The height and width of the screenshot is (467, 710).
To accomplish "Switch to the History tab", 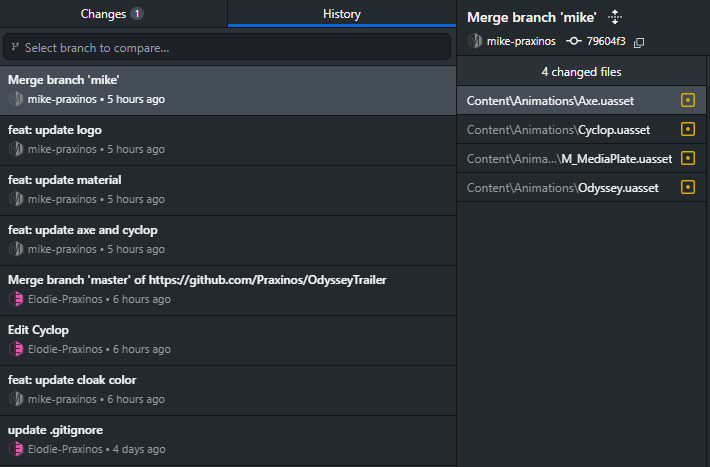I will (x=341, y=14).
